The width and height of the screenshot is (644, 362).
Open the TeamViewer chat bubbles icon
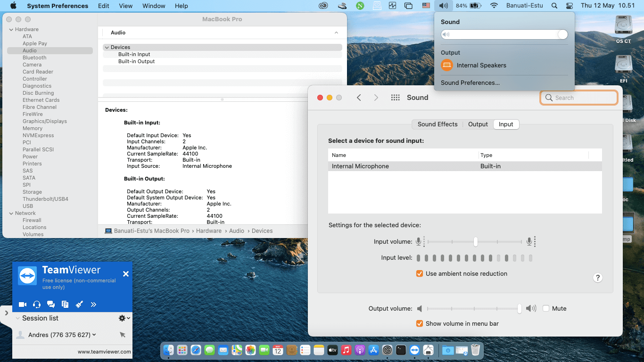tap(51, 304)
